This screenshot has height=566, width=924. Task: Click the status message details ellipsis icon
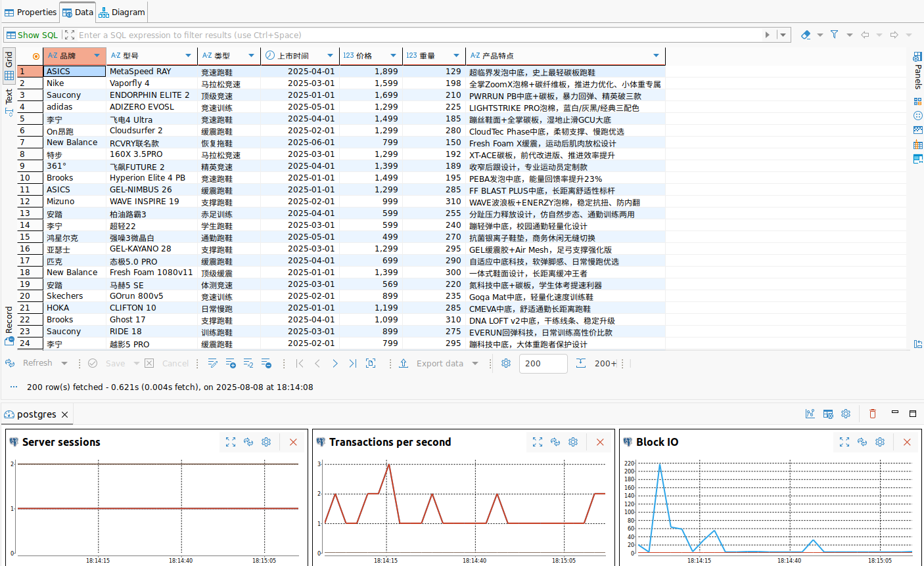coord(14,387)
